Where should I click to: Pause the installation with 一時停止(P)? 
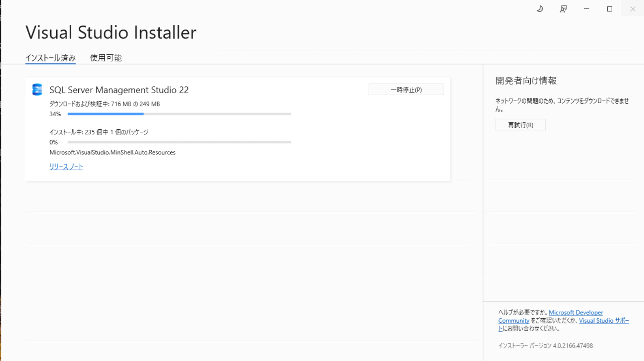tap(406, 89)
